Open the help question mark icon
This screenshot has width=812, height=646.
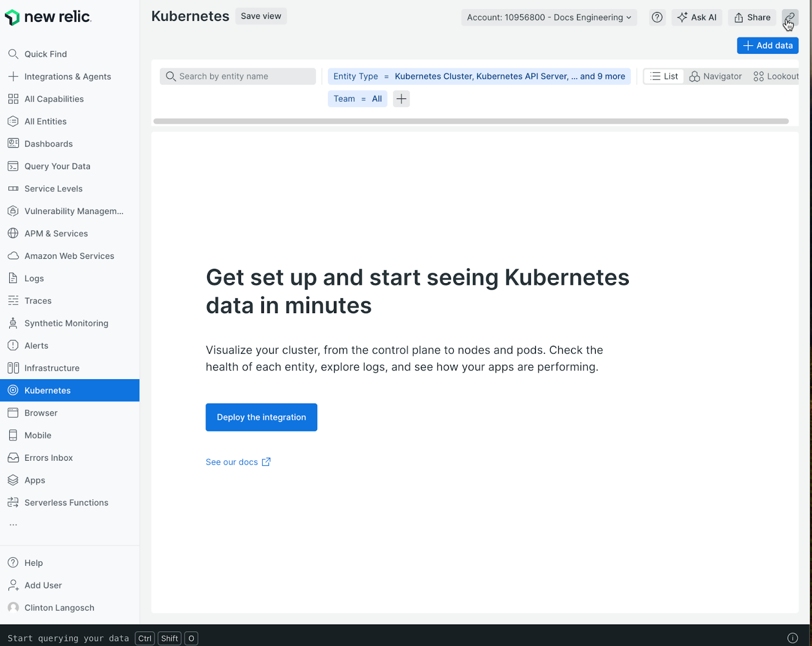click(657, 17)
